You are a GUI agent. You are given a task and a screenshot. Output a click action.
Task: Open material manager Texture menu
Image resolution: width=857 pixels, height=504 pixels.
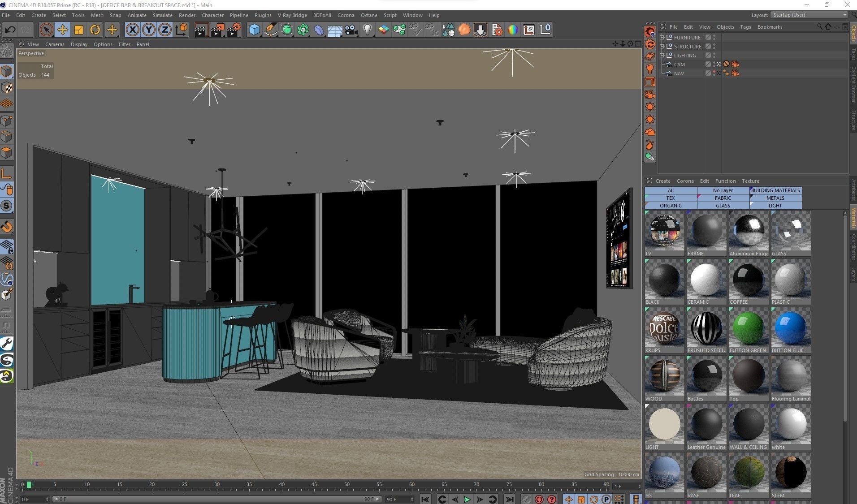pyautogui.click(x=750, y=181)
